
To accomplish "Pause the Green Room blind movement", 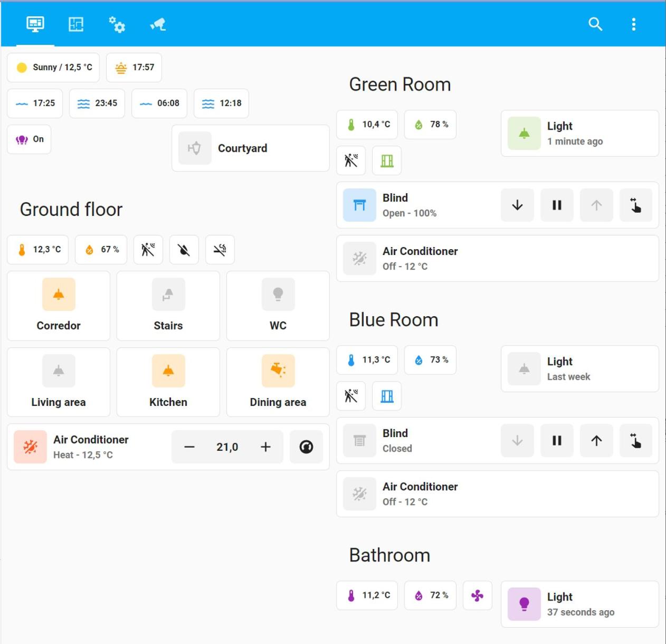I will tap(557, 205).
